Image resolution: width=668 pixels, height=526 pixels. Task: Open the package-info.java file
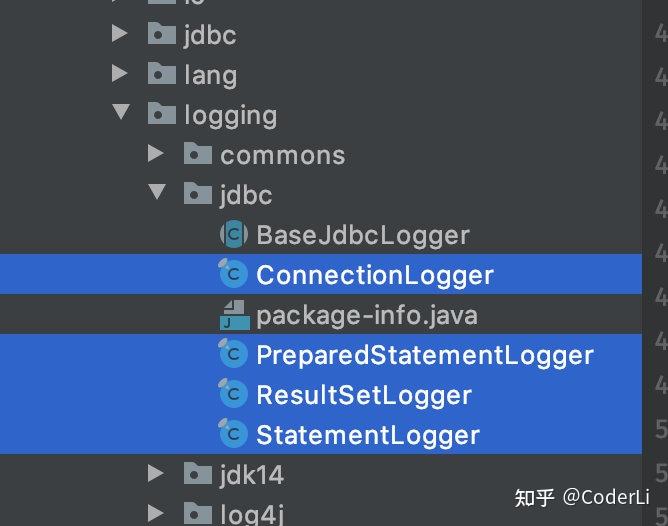[367, 316]
